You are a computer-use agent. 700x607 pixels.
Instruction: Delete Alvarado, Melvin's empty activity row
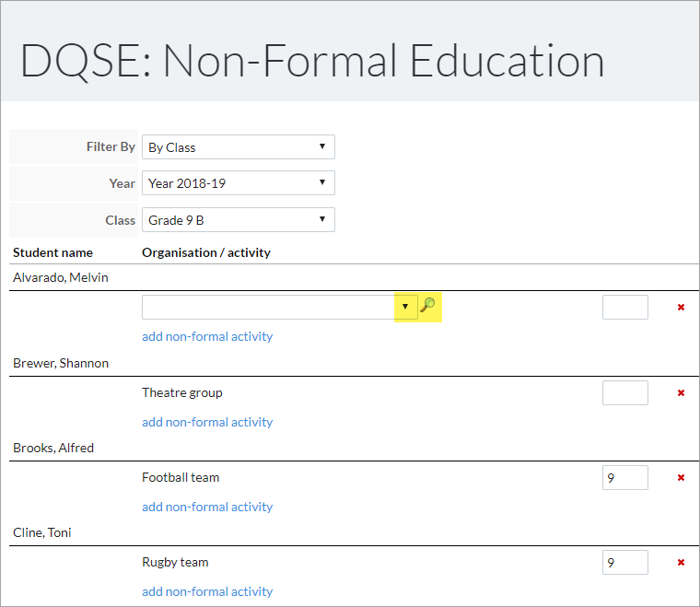pos(681,307)
